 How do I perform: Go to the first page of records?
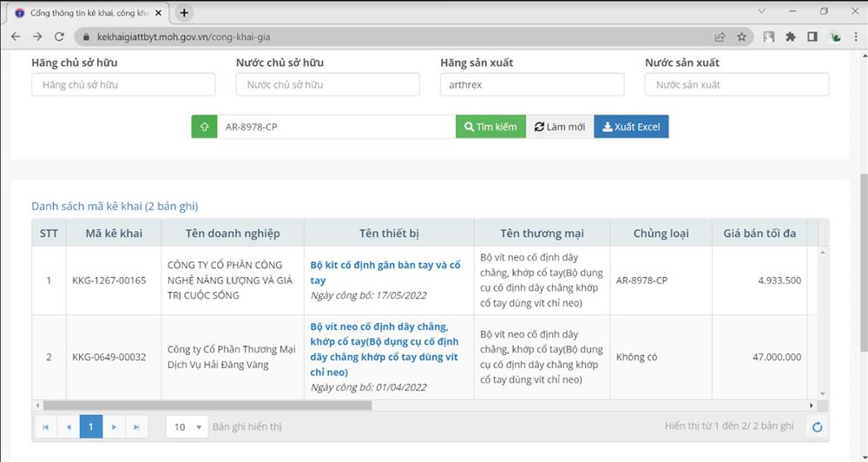coord(45,426)
